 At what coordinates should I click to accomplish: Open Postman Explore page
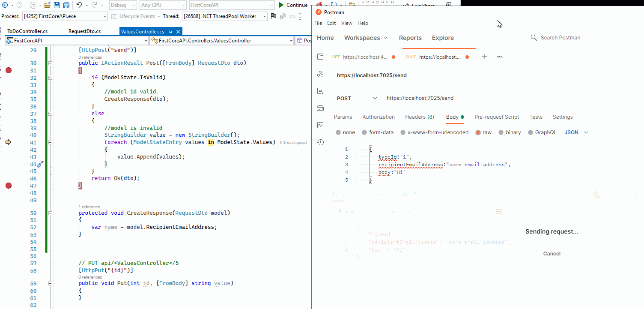click(x=443, y=38)
